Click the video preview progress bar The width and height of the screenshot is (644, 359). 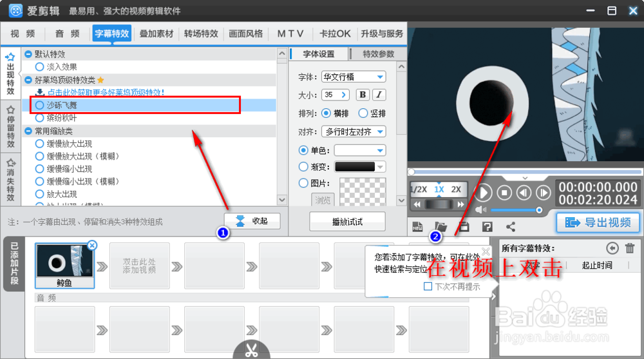(525, 171)
